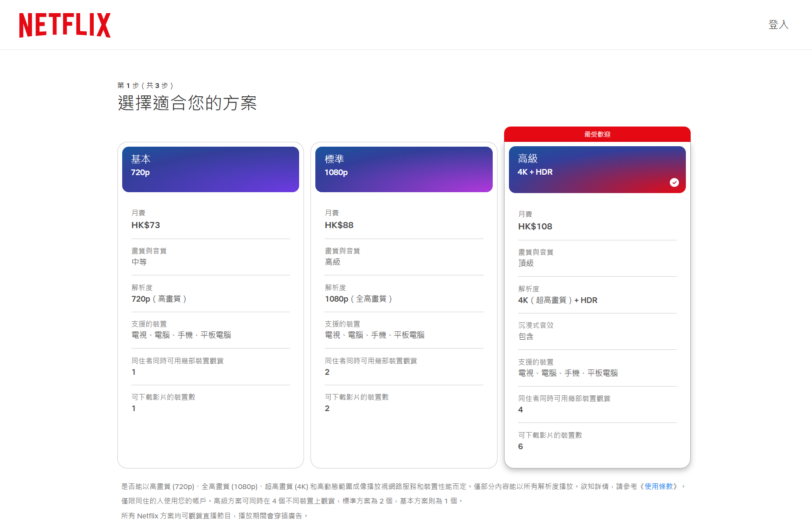Click the HK$108 monthly price text
Viewport: 812px width, 528px height.
click(x=535, y=226)
